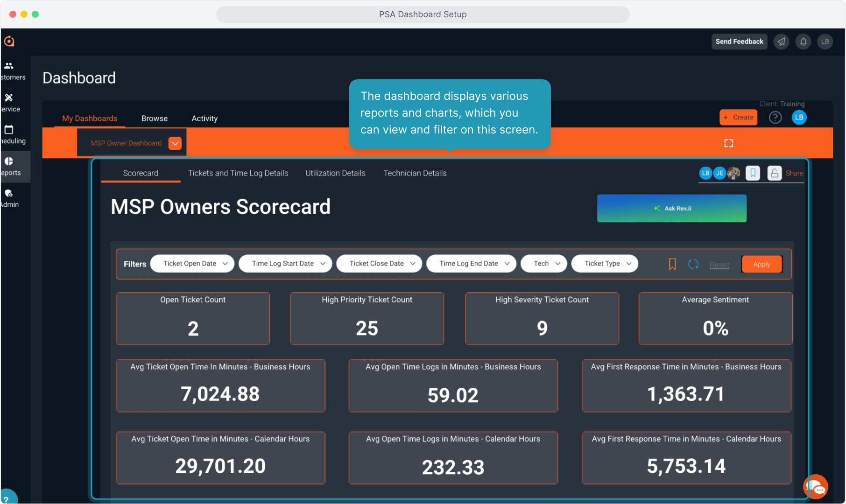The height and width of the screenshot is (504, 846).
Task: Switch to the Utilization Details tab
Action: point(335,173)
